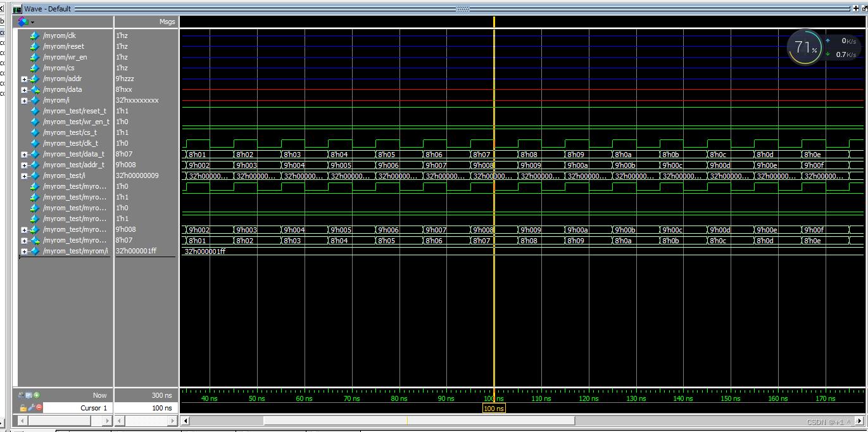Click the Msgs column header
This screenshot has width=868, height=432.
pyautogui.click(x=146, y=22)
